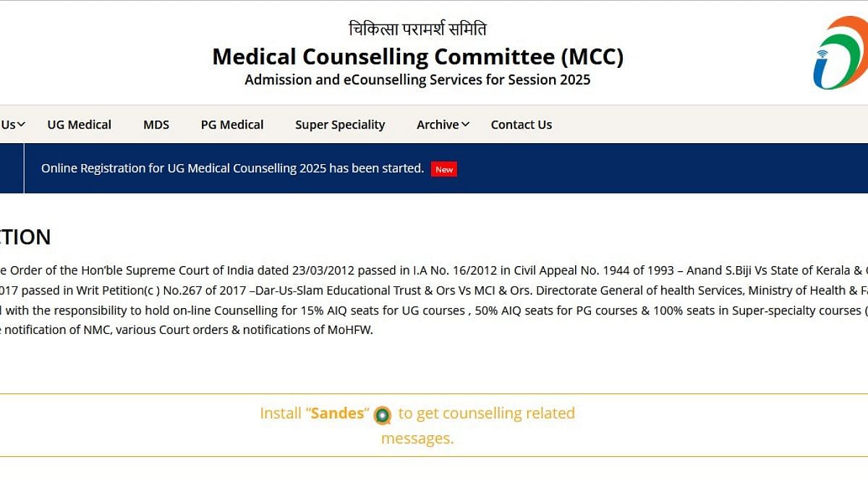This screenshot has height=488, width=868.
Task: Open the UG Medical menu item
Action: [x=79, y=124]
